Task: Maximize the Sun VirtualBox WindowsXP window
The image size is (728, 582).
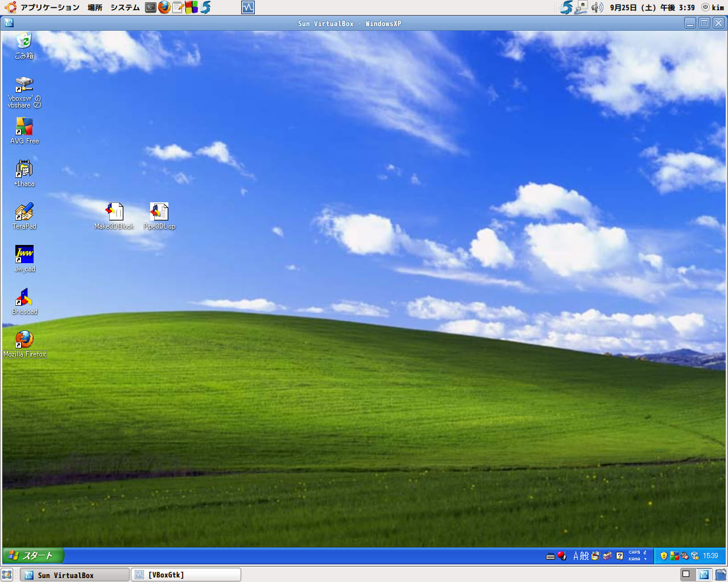Action: (704, 23)
